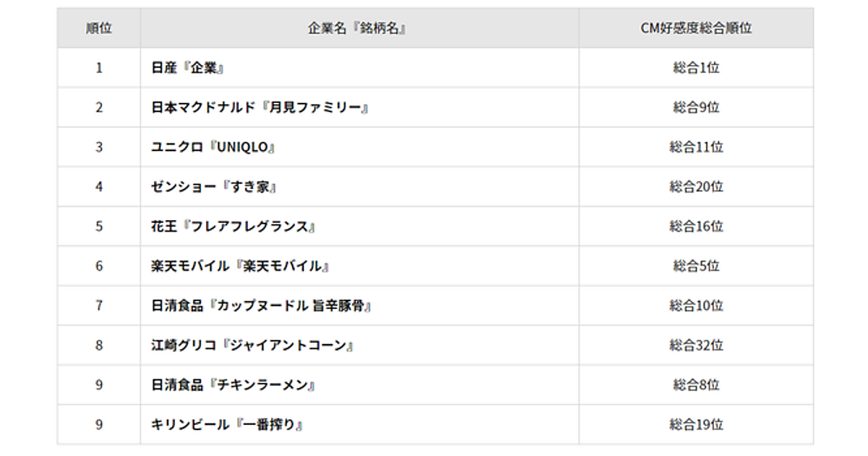Select 日清食品『カップヌードル 旨辛豚骨』 entry

click(x=261, y=306)
